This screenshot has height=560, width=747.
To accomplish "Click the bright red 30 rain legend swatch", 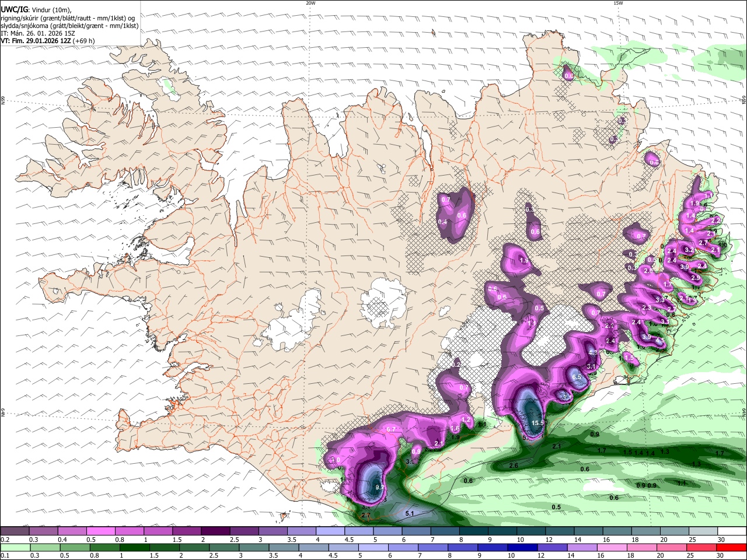I will tap(732, 547).
